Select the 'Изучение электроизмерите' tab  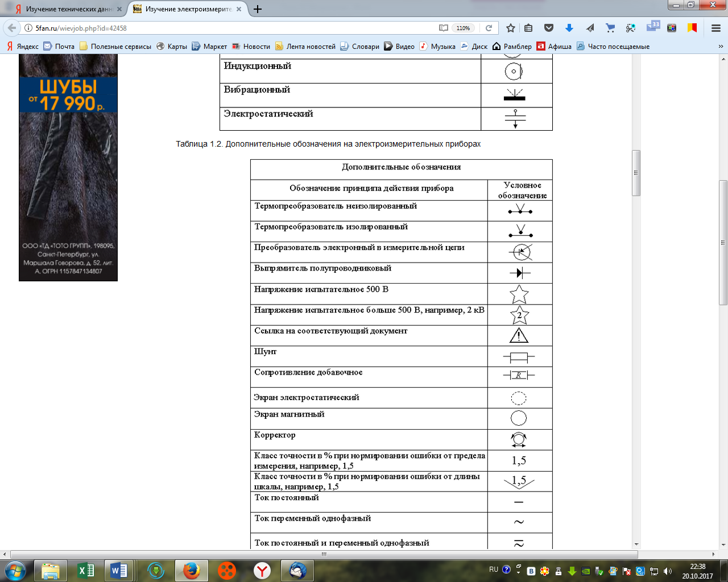pyautogui.click(x=187, y=9)
